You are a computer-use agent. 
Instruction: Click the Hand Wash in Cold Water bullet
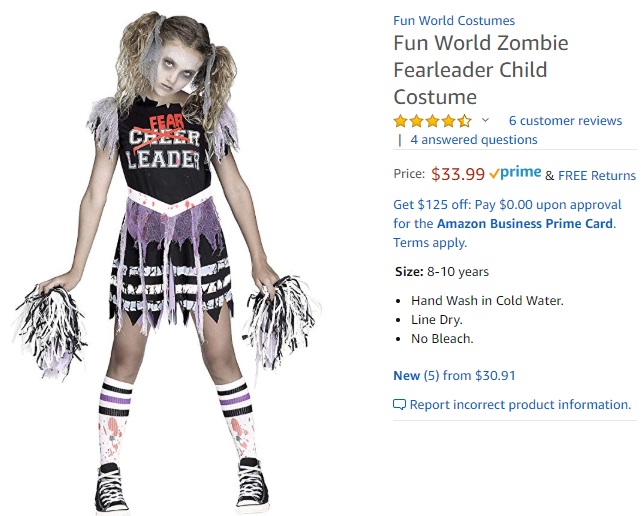tap(487, 301)
